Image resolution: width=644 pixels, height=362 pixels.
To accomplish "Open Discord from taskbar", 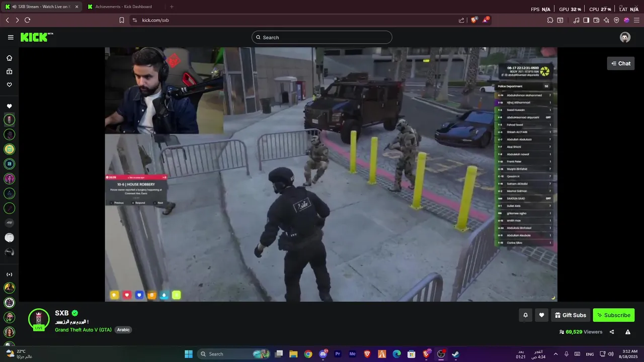I will [323, 354].
